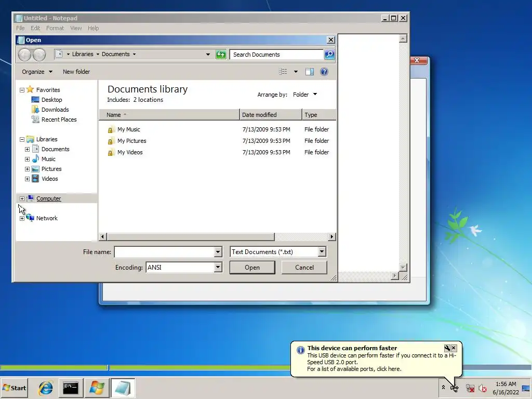The width and height of the screenshot is (532, 399).
Task: Open the blue Help question mark icon
Action: (324, 72)
